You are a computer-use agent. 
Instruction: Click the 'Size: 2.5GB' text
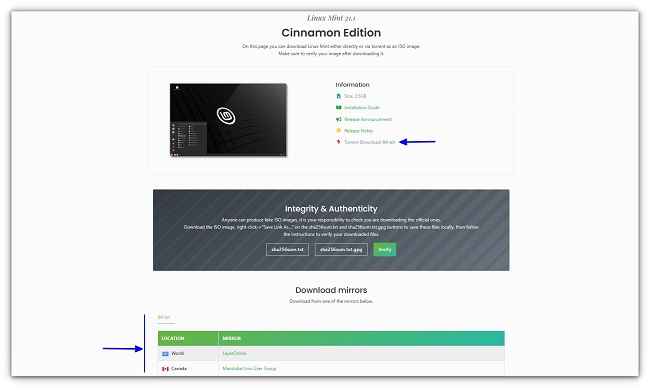pos(355,96)
